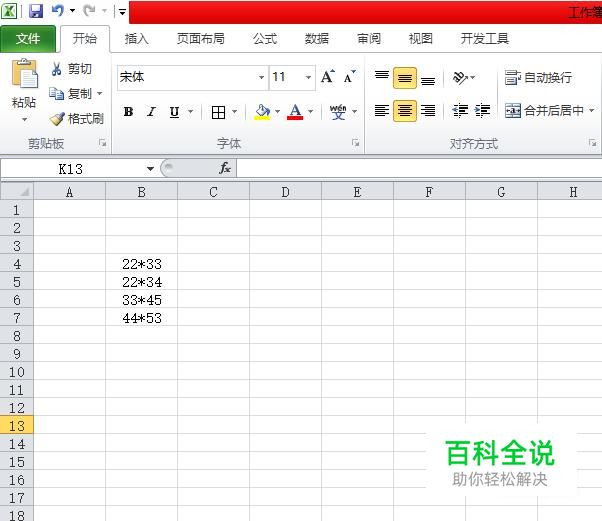Screen dimensions: 602x521
Task: Toggle align text right
Action: coord(428,111)
